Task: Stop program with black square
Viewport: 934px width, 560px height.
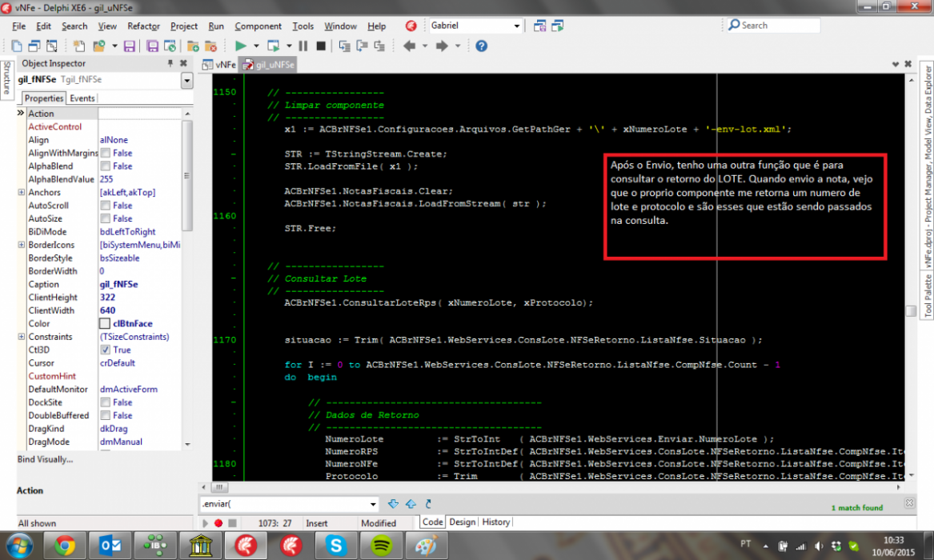Action: point(320,46)
